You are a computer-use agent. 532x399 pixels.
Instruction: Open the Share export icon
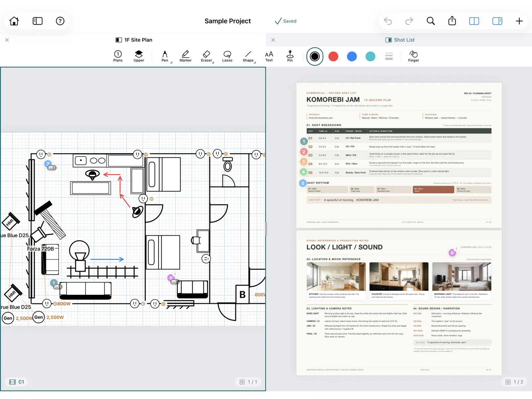[452, 21]
